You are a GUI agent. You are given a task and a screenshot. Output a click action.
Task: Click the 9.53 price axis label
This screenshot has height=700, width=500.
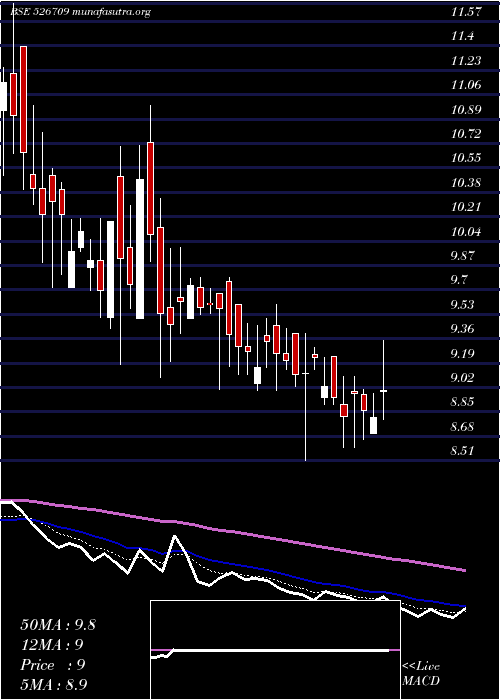coord(462,304)
